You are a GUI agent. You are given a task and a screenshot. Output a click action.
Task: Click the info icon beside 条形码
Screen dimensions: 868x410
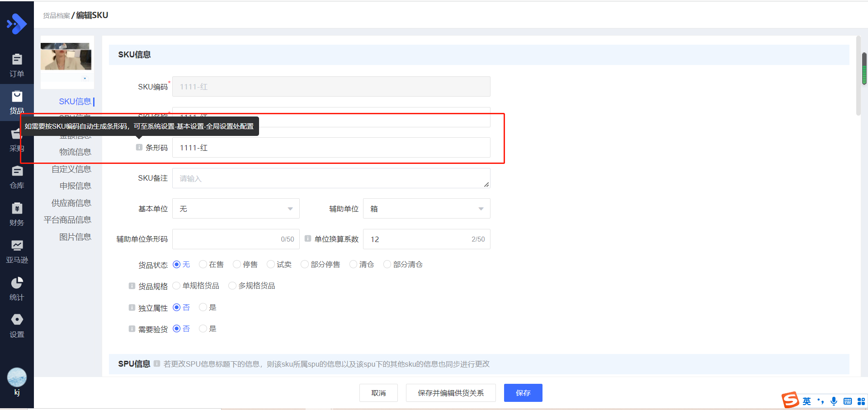(139, 147)
